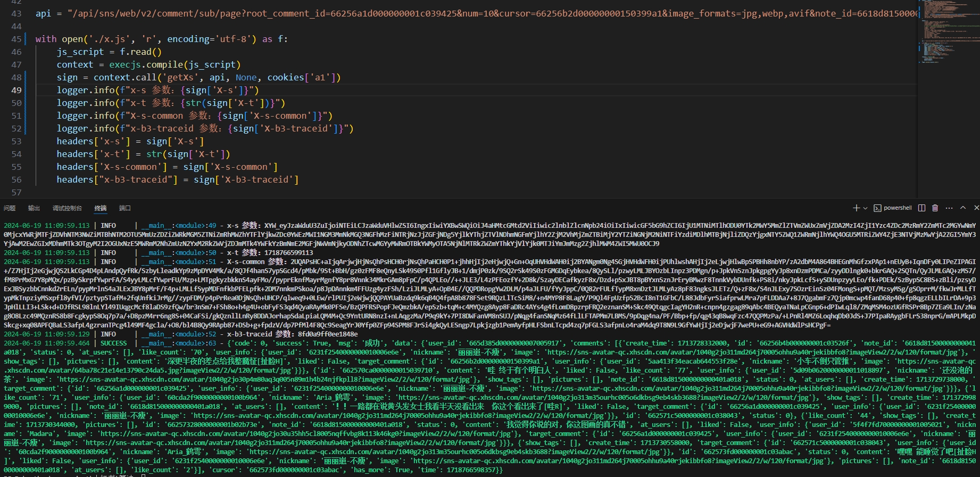The width and height of the screenshot is (980, 477).
Task: Click 'js_script = f.read()' on line 46
Action: click(x=109, y=52)
